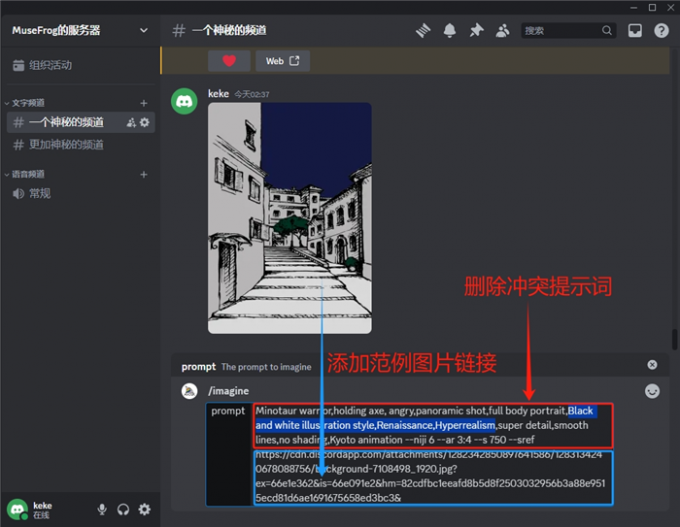Click the Midjourney bot avatar beside /imagine
Image resolution: width=680 pixels, height=527 pixels.
click(190, 391)
